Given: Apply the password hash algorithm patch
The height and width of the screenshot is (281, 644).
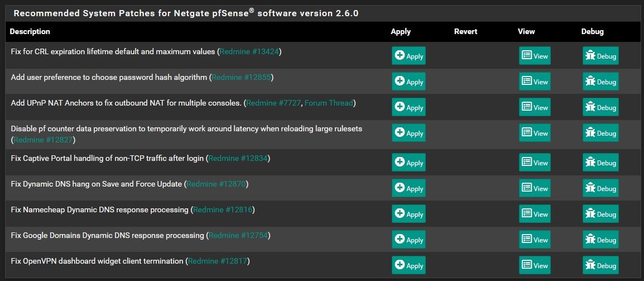Looking at the screenshot, I should (x=408, y=81).
